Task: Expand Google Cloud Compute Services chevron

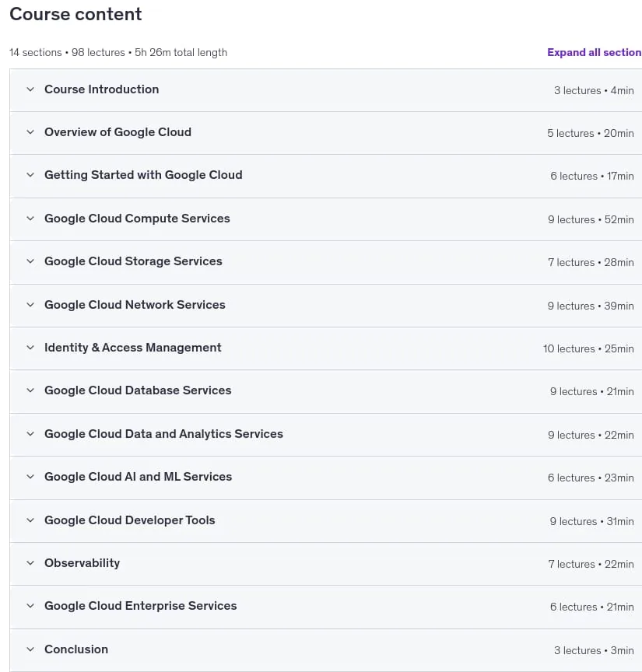Action: click(x=30, y=218)
